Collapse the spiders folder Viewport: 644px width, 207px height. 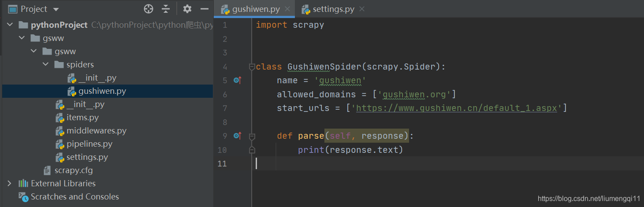pos(45,65)
